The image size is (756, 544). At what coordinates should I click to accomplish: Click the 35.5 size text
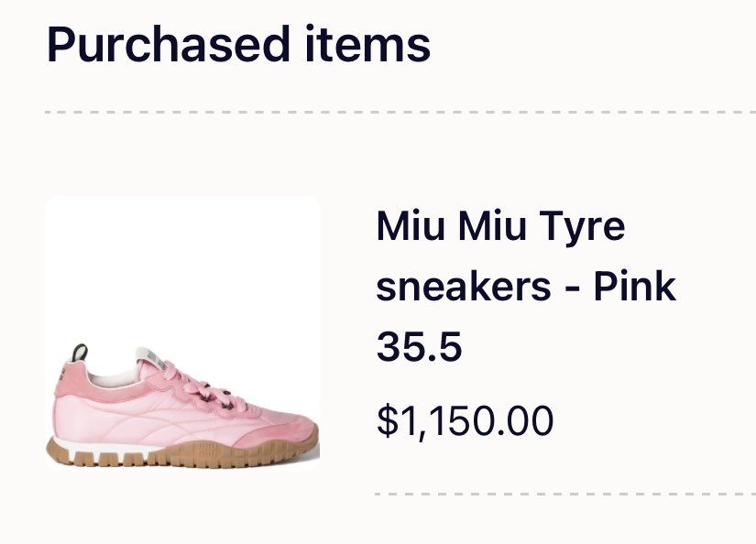pos(419,346)
